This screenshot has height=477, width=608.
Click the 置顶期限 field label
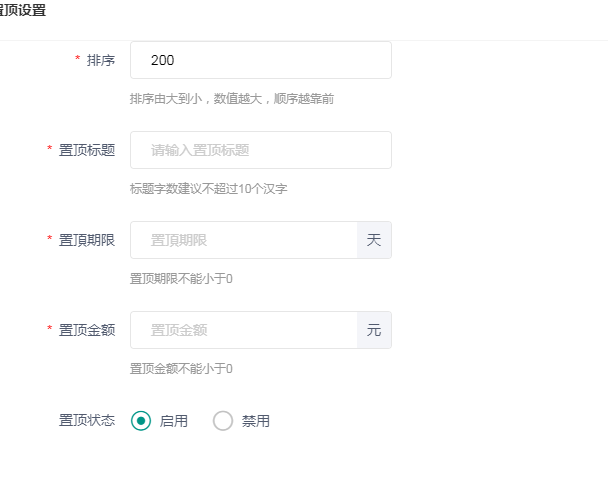point(87,240)
